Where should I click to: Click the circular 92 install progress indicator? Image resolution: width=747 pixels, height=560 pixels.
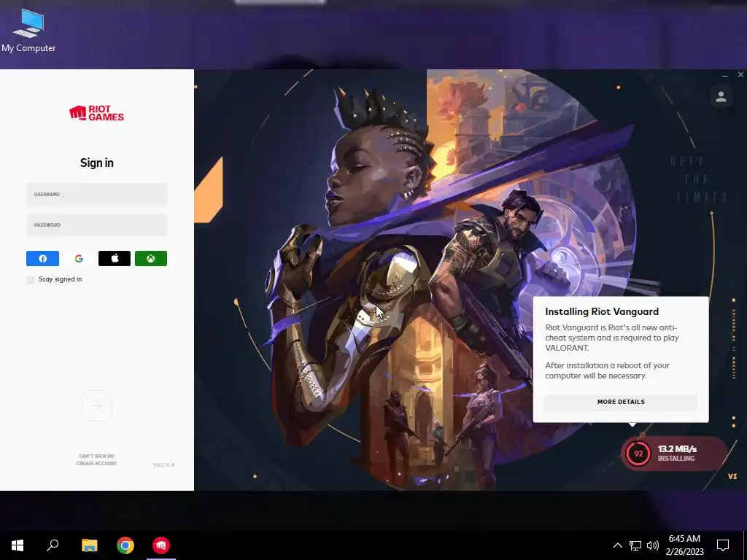click(638, 454)
